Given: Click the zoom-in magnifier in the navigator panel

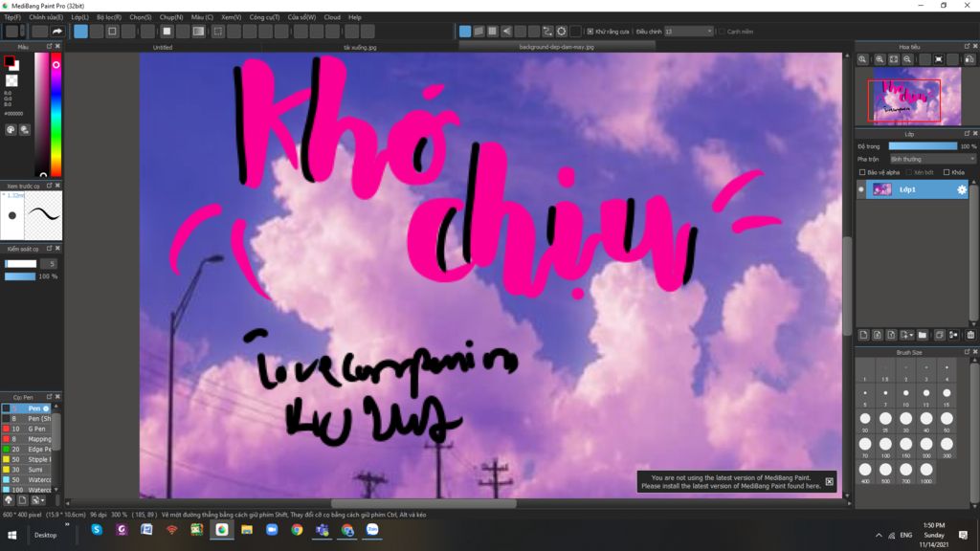Looking at the screenshot, I should (x=880, y=59).
